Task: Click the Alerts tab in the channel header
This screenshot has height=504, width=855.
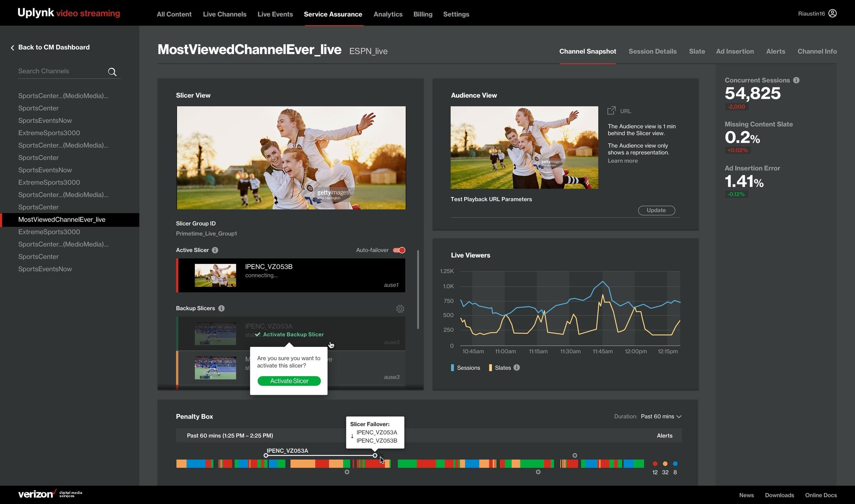Action: point(775,51)
